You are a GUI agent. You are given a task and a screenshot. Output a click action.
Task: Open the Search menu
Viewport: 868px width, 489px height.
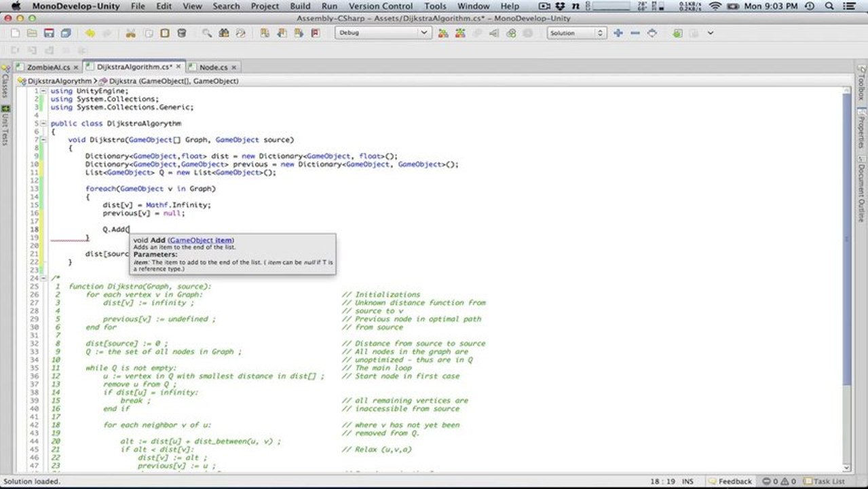(x=226, y=6)
